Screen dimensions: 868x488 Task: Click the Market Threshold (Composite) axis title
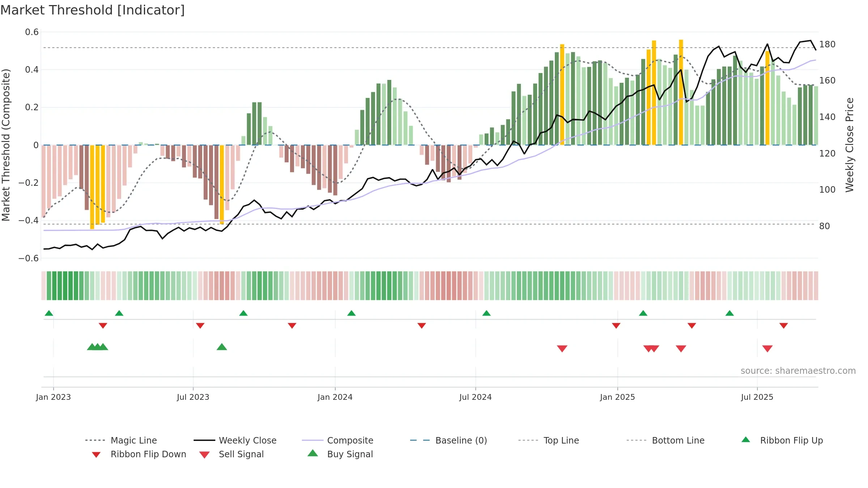6,145
